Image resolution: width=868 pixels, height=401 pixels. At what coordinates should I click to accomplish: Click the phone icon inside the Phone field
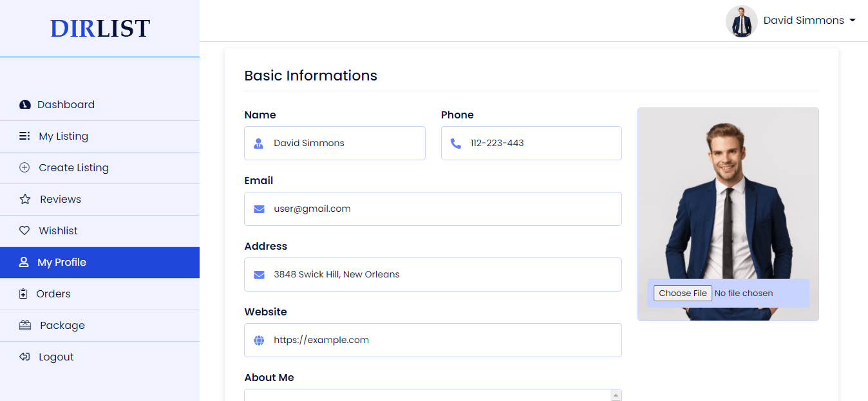(455, 143)
